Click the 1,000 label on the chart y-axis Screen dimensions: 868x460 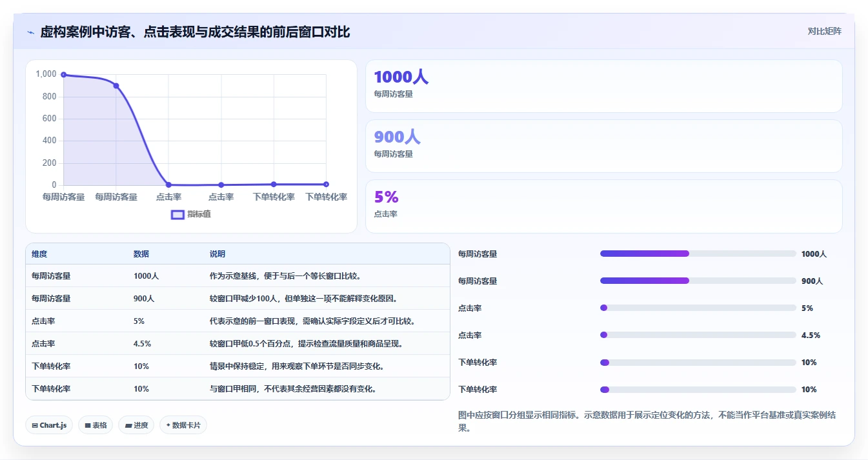(x=46, y=74)
